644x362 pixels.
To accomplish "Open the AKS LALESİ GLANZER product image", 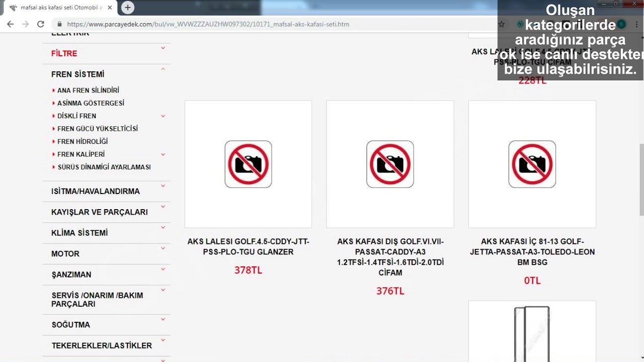I will [x=248, y=164].
